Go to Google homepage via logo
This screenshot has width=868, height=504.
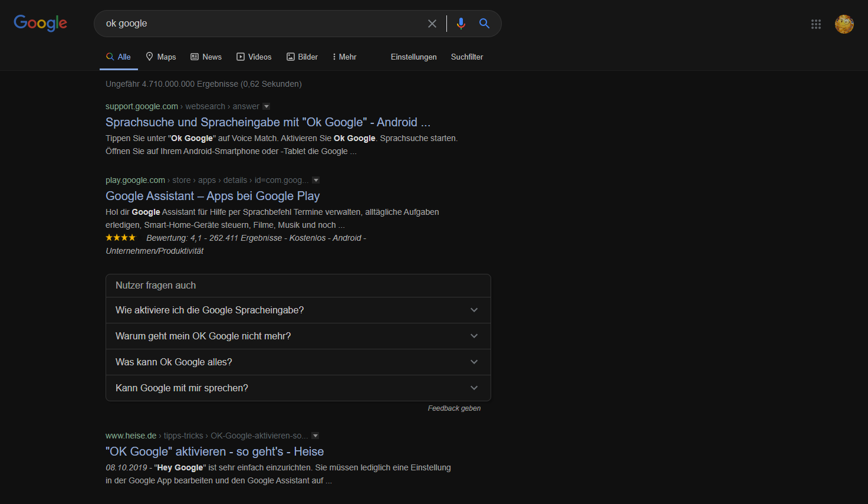click(40, 23)
